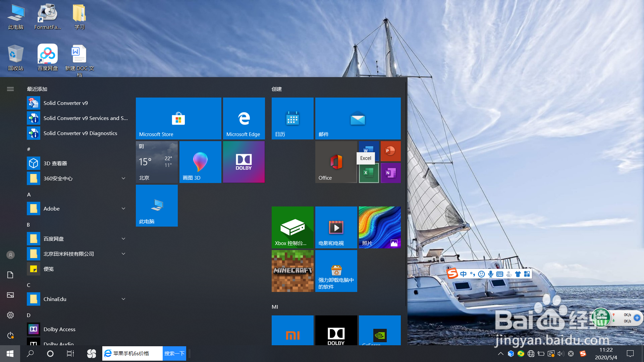
Task: Launch the Microsoft Edge tile
Action: click(244, 118)
